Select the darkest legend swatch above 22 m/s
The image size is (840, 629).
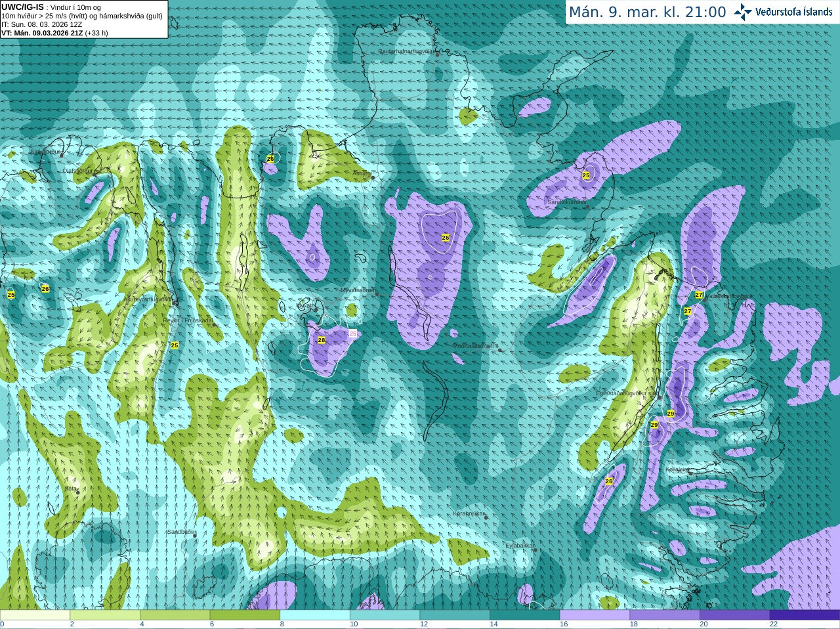805,615
